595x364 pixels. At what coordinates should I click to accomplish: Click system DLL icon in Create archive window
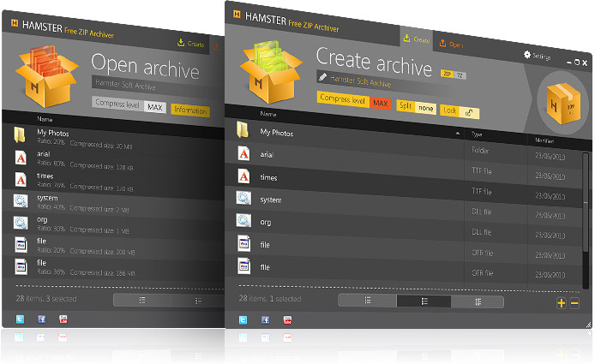(x=243, y=198)
